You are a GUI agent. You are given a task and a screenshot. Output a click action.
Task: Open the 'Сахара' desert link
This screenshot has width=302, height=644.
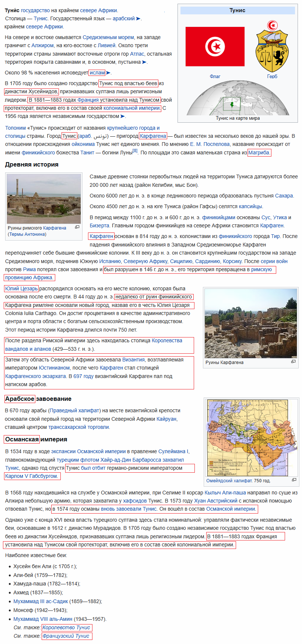pos(284,196)
